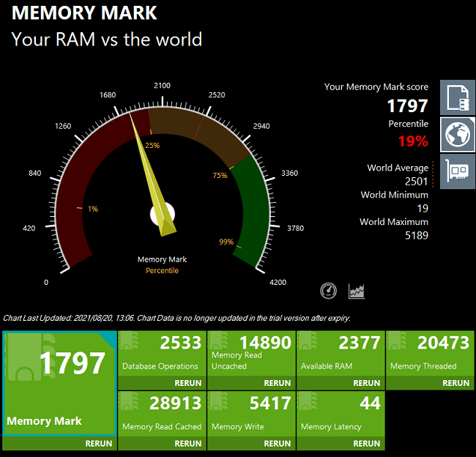
Task: Click the hardware card comparison icon
Action: pos(458,171)
